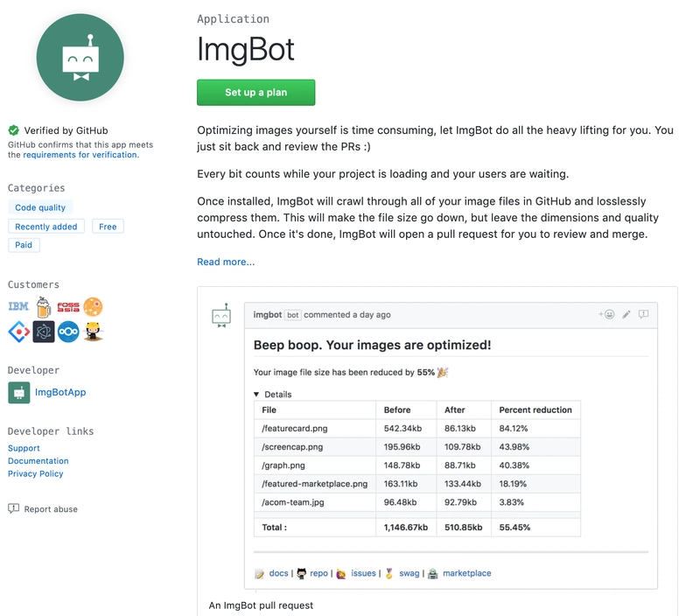Click the marketplace link in comment footer
The width and height of the screenshot is (700, 616).
tap(466, 573)
